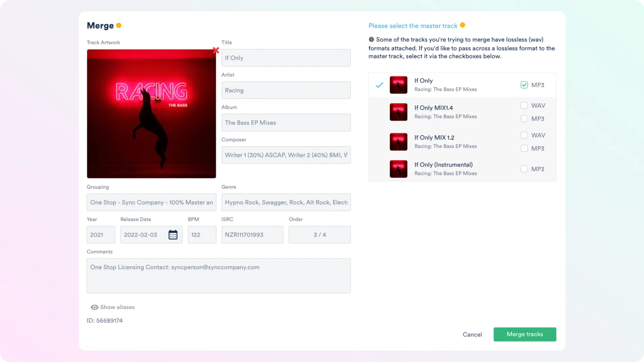Click the checkmark marking 'If Only' as master
Viewport: 644px width, 362px height.
379,85
